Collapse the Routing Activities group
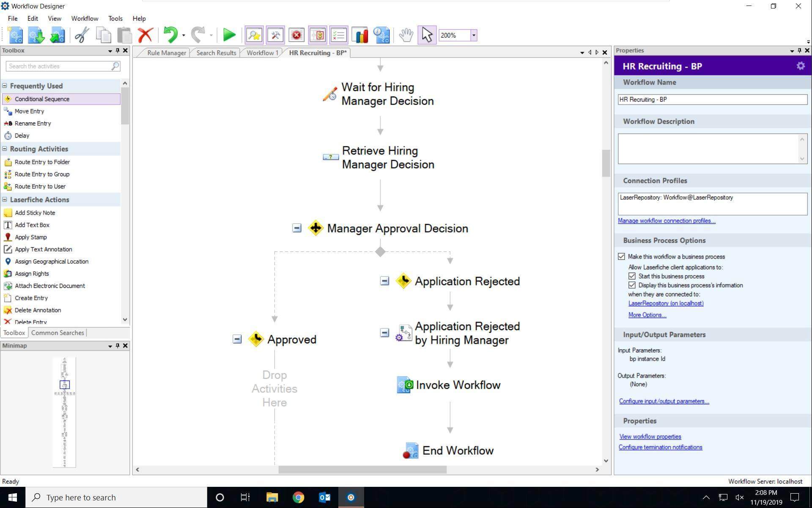This screenshot has width=812, height=508. coord(5,149)
